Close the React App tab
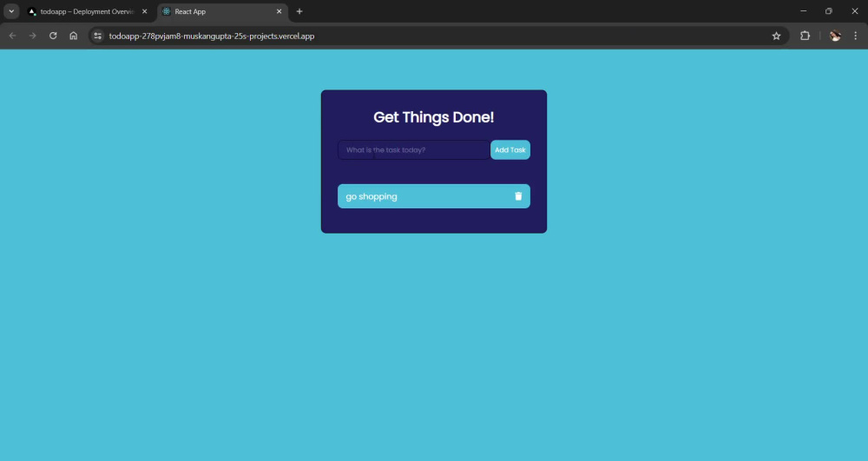This screenshot has height=461, width=868. (x=279, y=11)
